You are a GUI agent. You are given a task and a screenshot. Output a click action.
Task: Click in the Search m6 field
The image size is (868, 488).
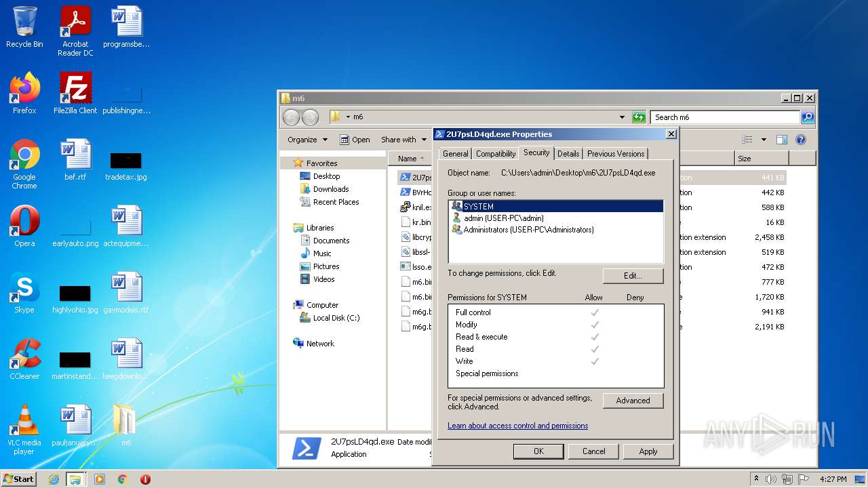(x=724, y=117)
